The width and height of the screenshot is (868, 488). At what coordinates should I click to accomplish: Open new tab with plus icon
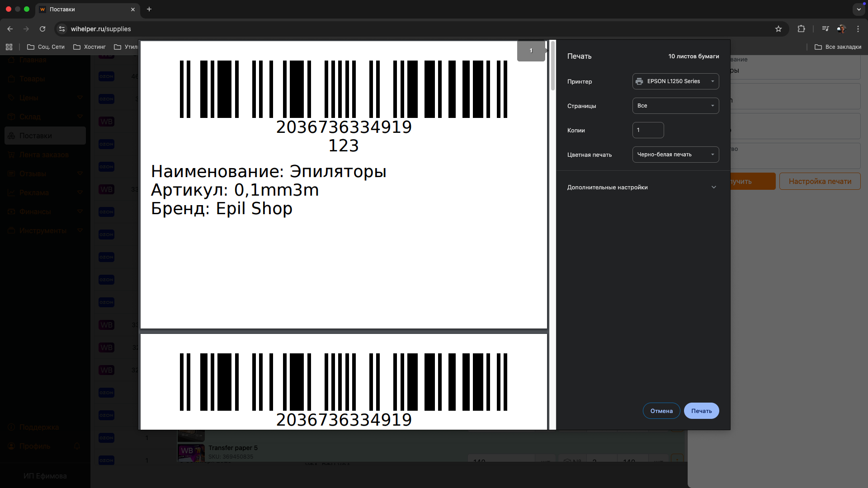(x=149, y=9)
